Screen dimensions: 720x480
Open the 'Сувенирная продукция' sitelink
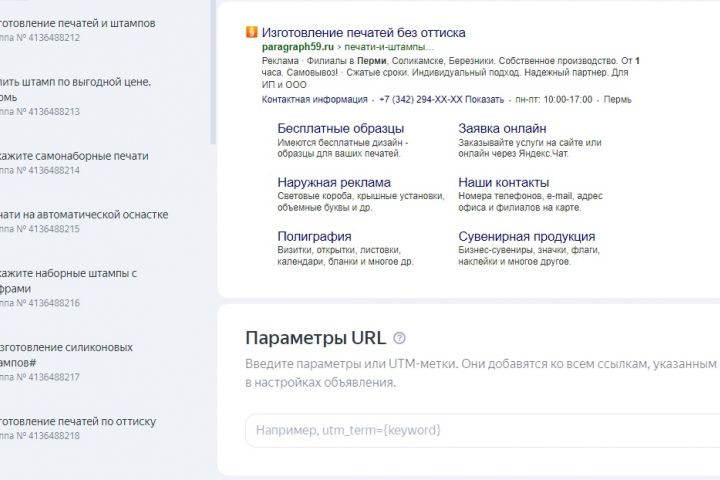[x=526, y=237]
